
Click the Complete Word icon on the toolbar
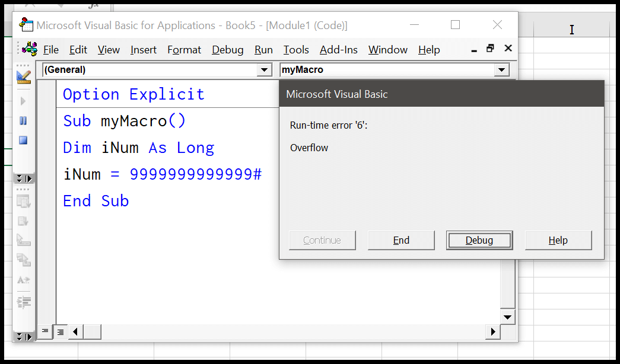[24, 280]
